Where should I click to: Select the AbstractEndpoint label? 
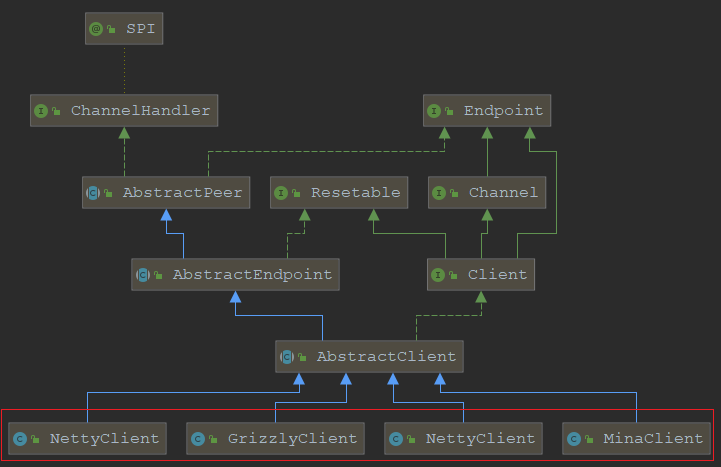tap(252, 275)
